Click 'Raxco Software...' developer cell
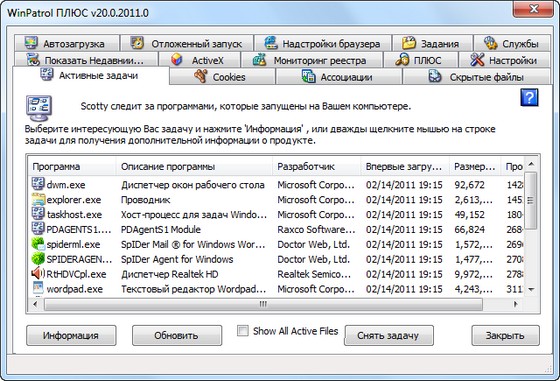The image size is (560, 381). [x=316, y=229]
